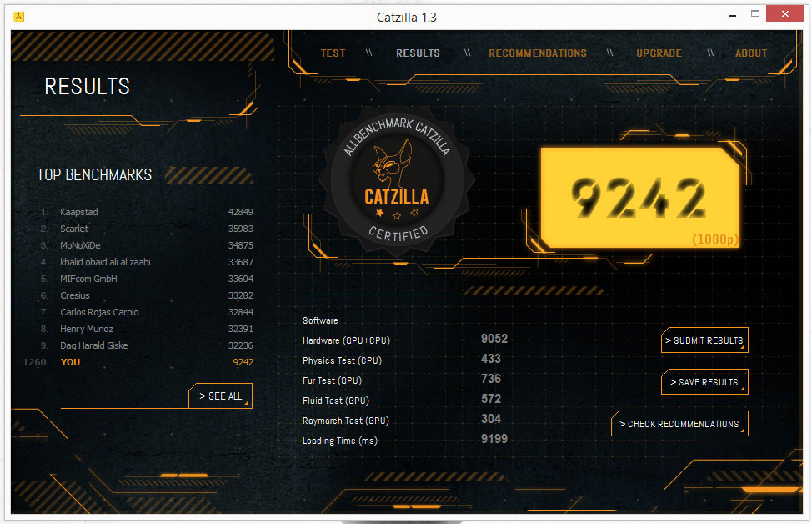812x524 pixels.
Task: Click Loading Time (ms) label
Action: coord(339,441)
